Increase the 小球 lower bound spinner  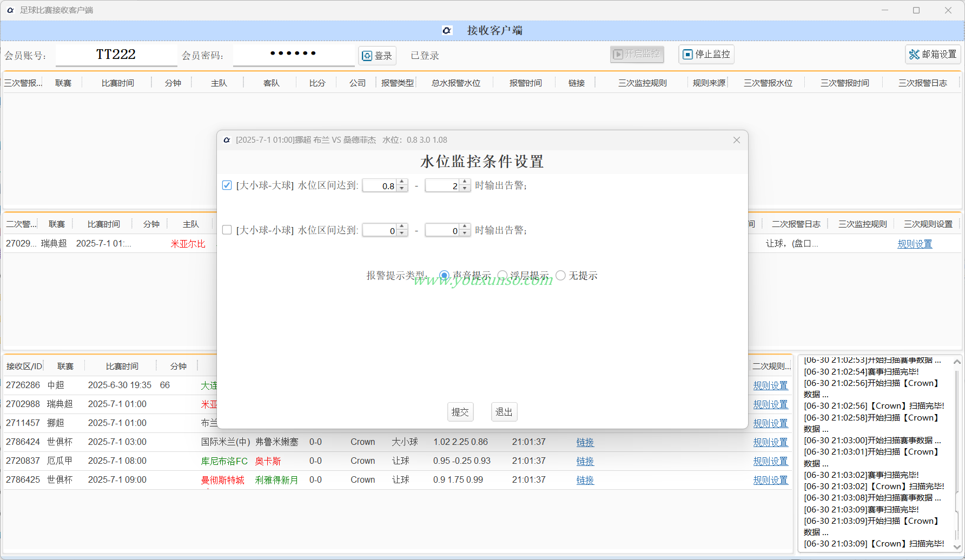[402, 227]
